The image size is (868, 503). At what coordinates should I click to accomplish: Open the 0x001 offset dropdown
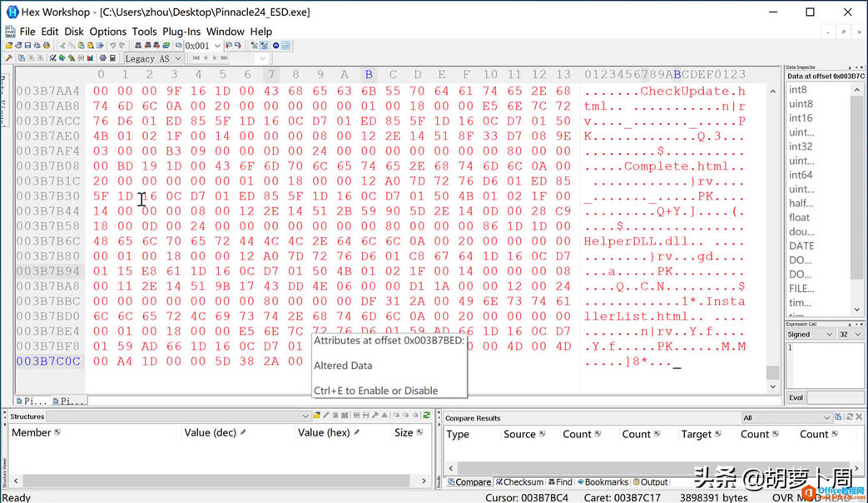point(217,46)
